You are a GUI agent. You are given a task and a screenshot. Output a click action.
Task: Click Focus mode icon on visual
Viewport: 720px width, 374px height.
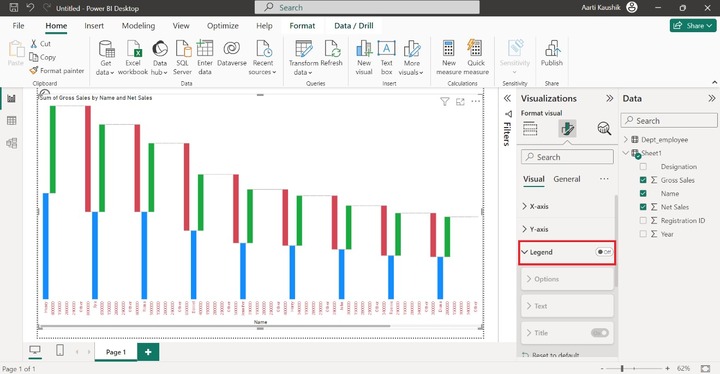(x=460, y=102)
